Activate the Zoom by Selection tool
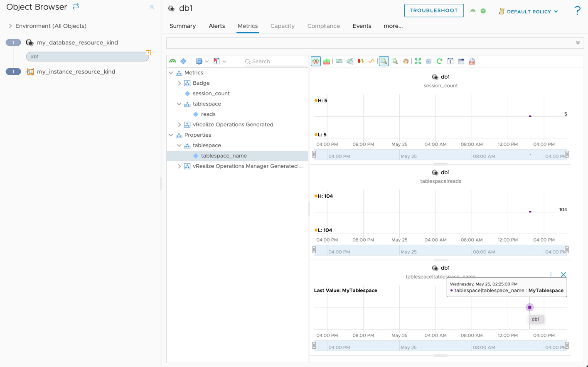Viewport: 588px width, 367px height. click(384, 61)
